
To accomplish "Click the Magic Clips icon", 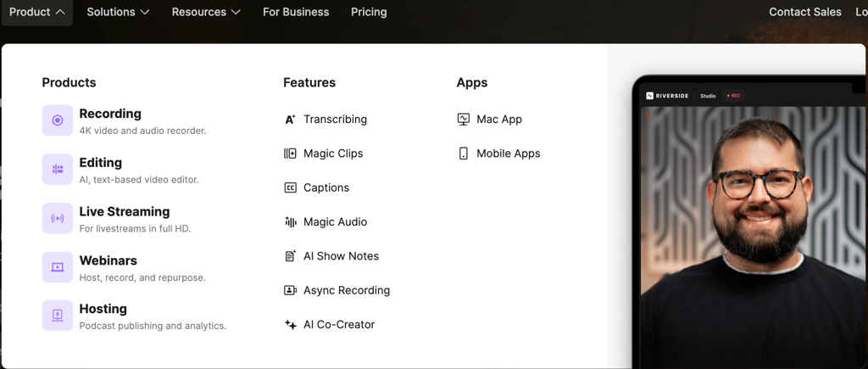I will 290,154.
